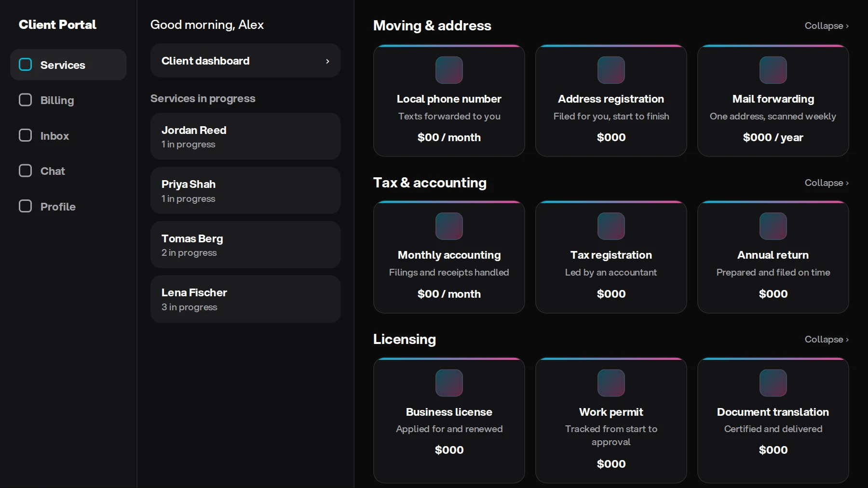Collapse the Licensing section
The height and width of the screenshot is (488, 868).
coord(827,339)
